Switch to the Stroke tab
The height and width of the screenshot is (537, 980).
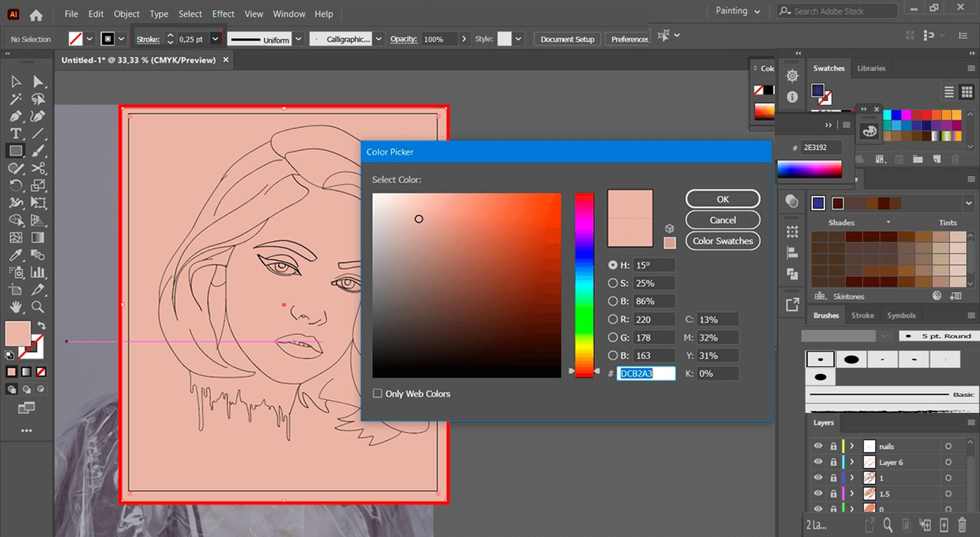pos(862,315)
